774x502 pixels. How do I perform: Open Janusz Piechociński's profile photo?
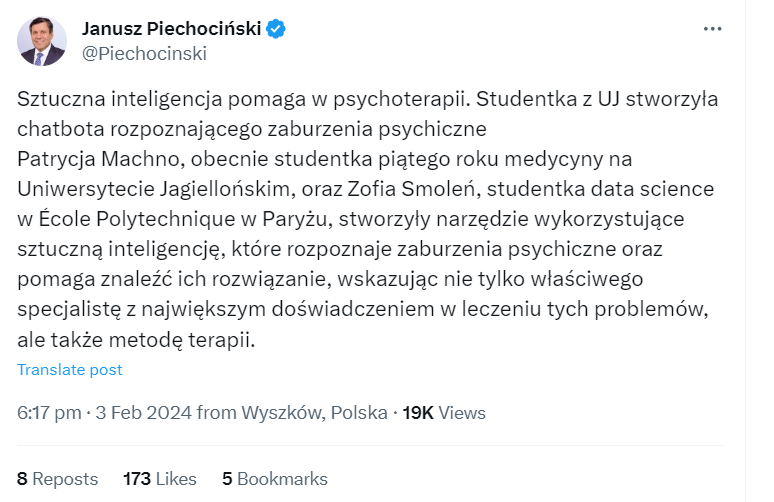[x=41, y=42]
